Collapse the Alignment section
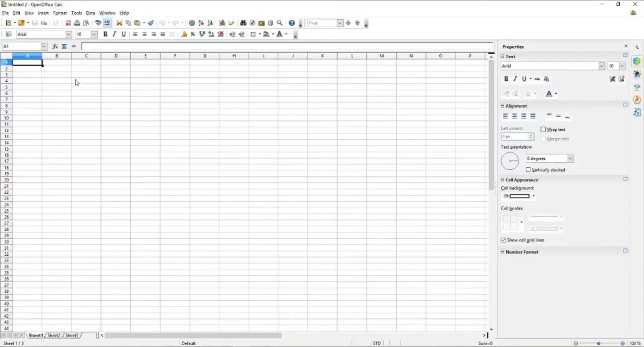The width and height of the screenshot is (644, 347). (502, 106)
